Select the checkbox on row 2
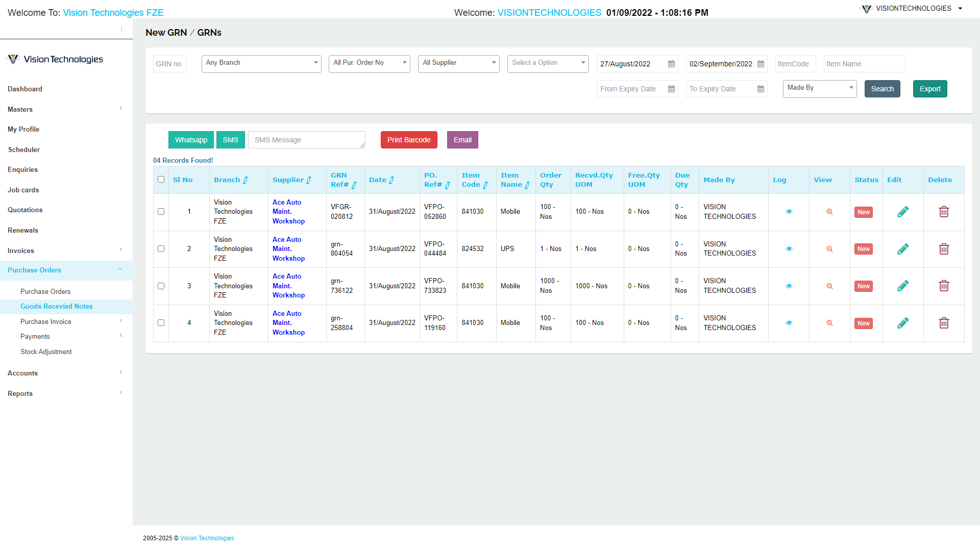The width and height of the screenshot is (980, 551). (x=161, y=249)
